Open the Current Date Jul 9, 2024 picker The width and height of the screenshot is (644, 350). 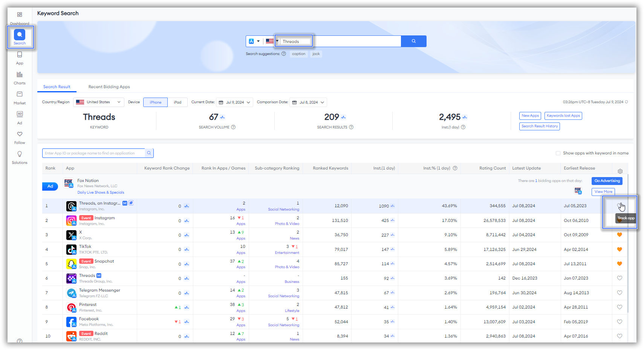[234, 102]
